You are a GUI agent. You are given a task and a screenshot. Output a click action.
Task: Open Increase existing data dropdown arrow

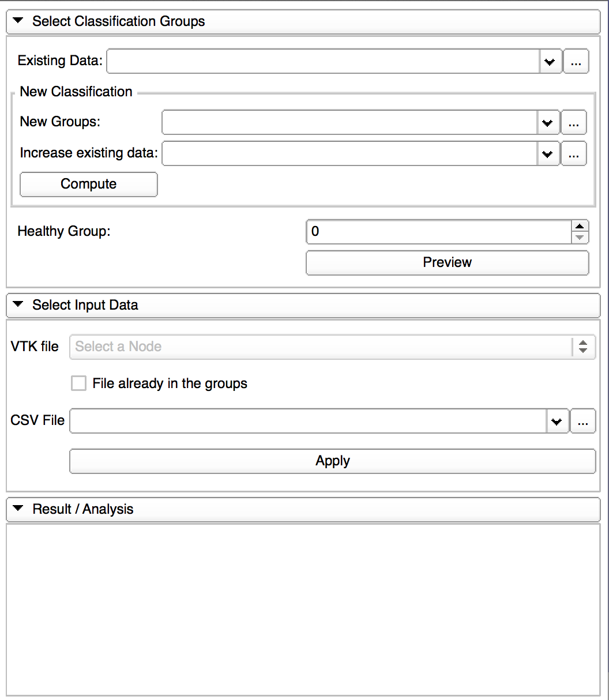547,154
